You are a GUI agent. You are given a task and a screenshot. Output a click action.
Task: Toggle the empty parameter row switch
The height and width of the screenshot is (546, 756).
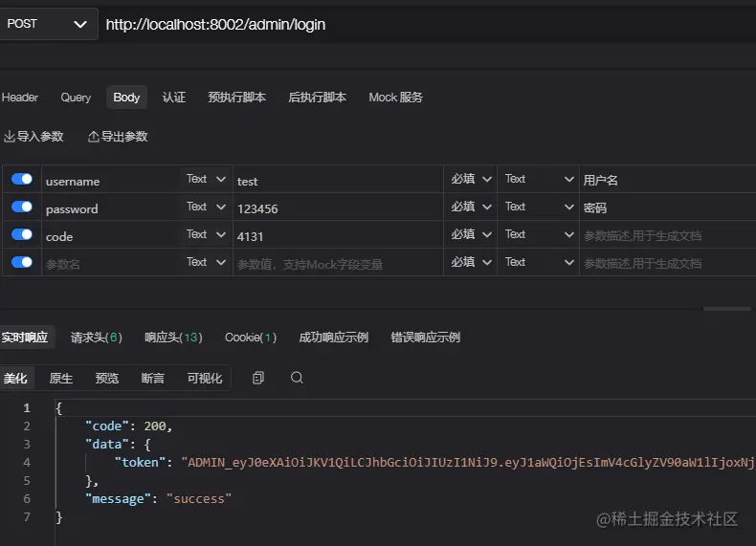(x=22, y=262)
